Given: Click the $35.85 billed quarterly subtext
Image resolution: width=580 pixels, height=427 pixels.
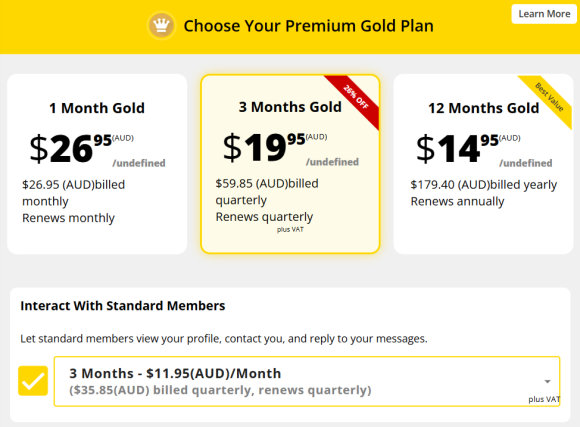Looking at the screenshot, I should [220, 390].
